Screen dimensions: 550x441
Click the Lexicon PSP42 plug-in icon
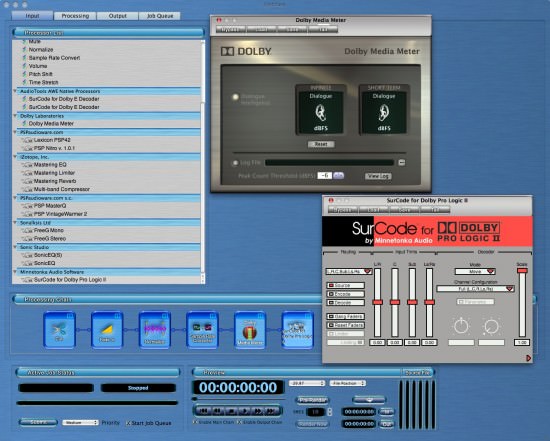27,140
